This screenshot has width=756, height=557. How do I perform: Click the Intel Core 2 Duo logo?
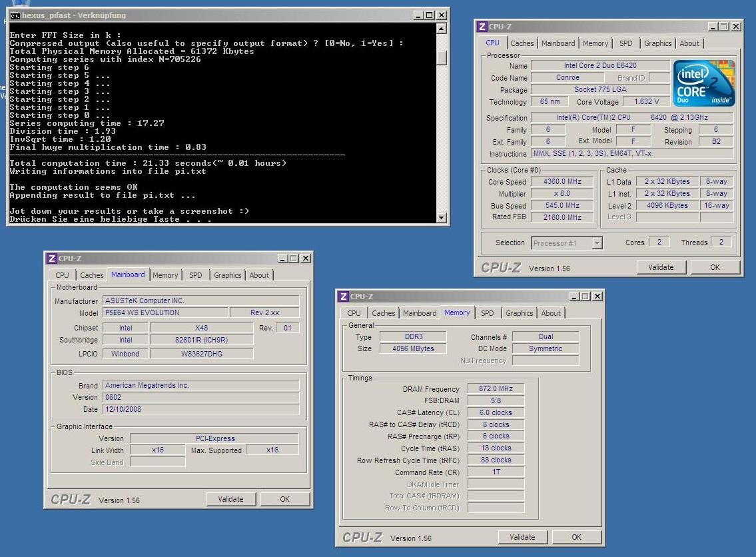pos(703,83)
